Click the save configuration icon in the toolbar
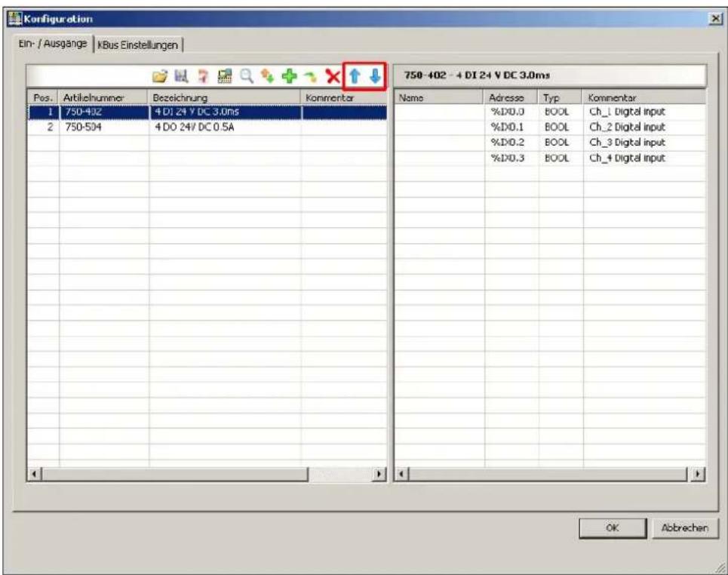The width and height of the screenshot is (728, 575). point(181,76)
